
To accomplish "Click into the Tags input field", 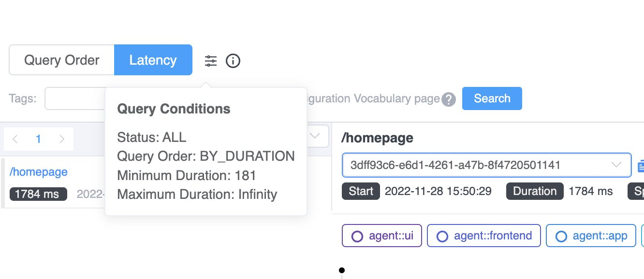I will pos(75,98).
